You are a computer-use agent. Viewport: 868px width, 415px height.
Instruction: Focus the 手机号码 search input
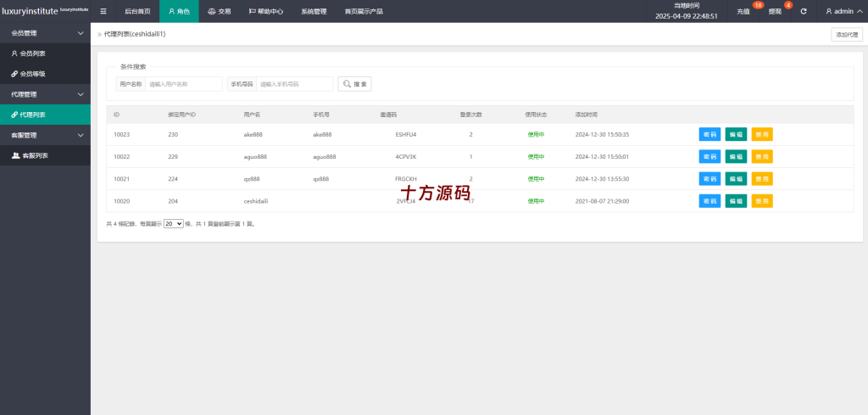click(x=294, y=84)
